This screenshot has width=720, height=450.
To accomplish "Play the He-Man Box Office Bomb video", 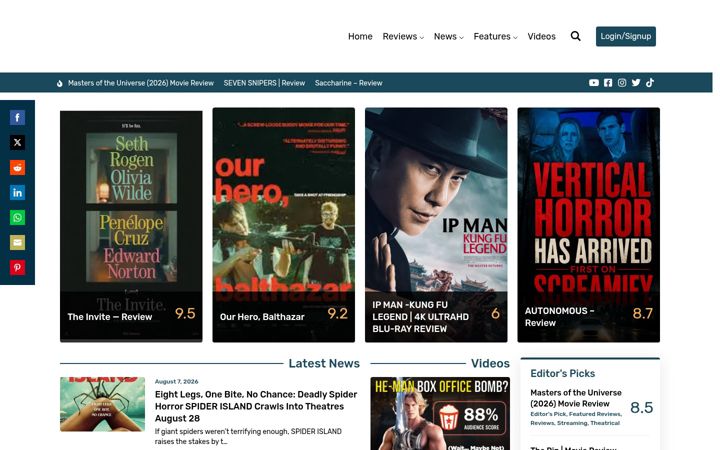I will 440,414.
